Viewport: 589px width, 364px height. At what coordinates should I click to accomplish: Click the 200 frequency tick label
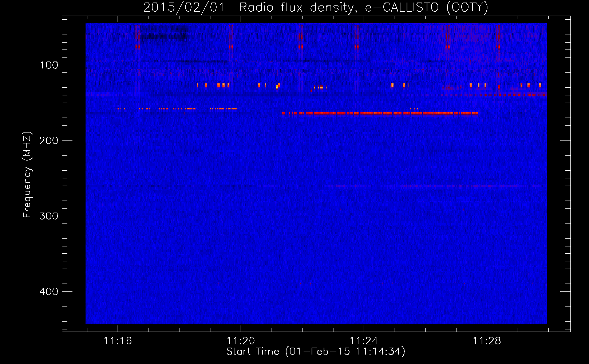(49, 141)
